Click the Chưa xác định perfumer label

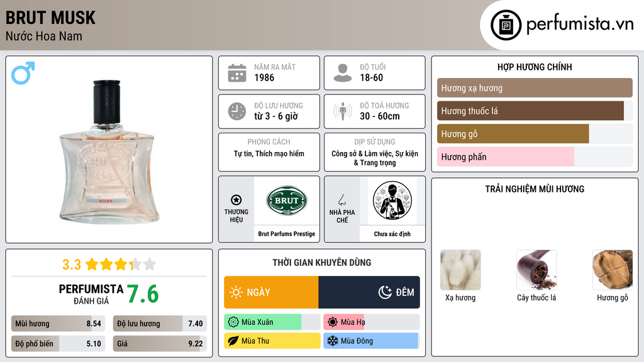pyautogui.click(x=392, y=234)
